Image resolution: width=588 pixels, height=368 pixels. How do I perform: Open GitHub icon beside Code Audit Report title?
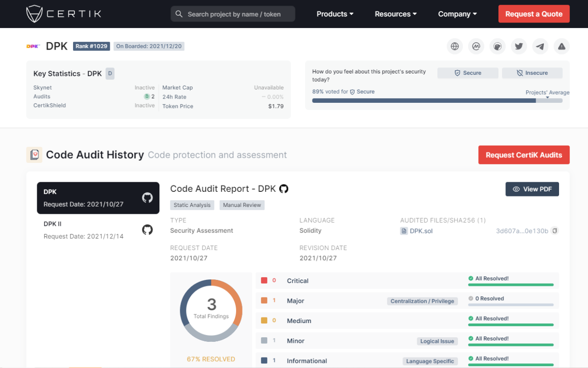click(x=284, y=189)
